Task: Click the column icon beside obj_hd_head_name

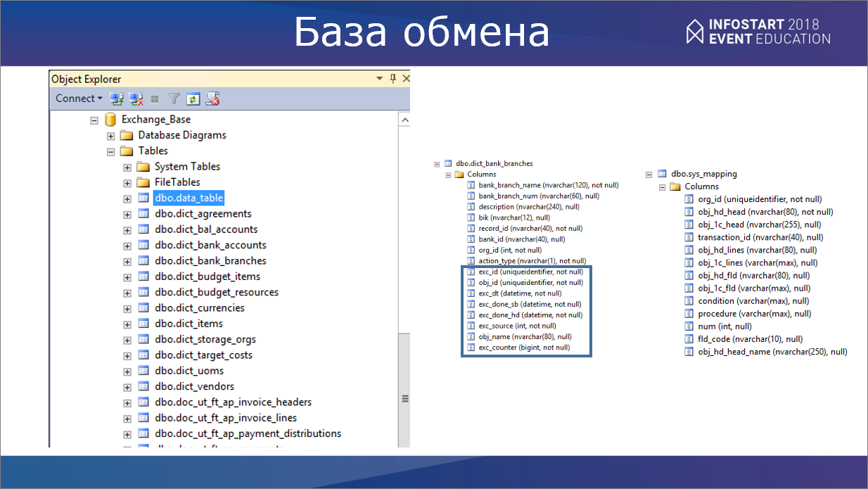Action: coord(690,351)
